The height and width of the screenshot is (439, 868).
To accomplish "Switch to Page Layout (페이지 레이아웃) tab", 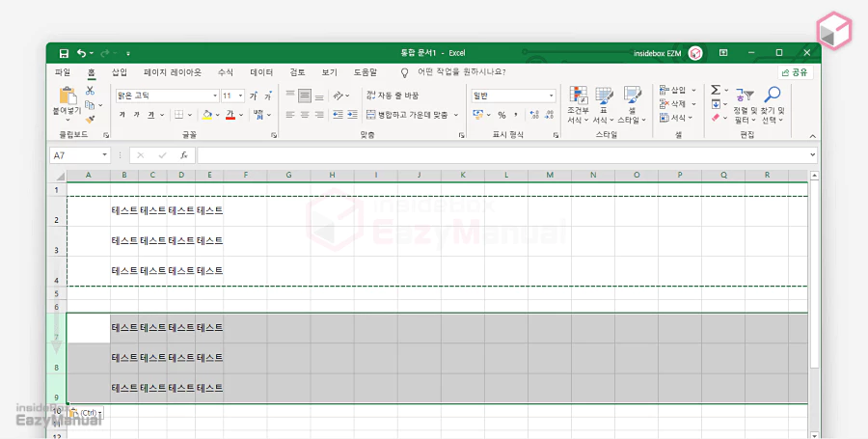I will [x=173, y=72].
